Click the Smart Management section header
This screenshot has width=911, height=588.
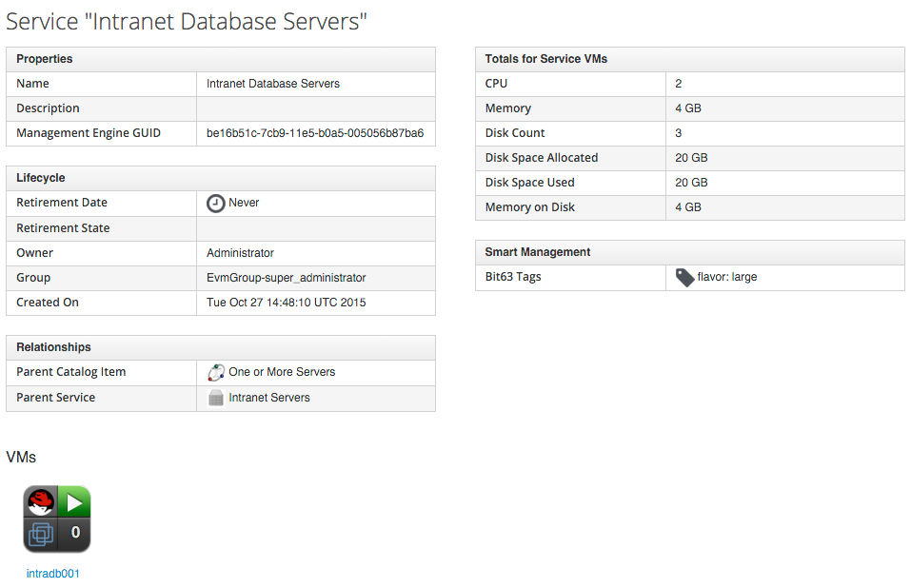coord(537,252)
